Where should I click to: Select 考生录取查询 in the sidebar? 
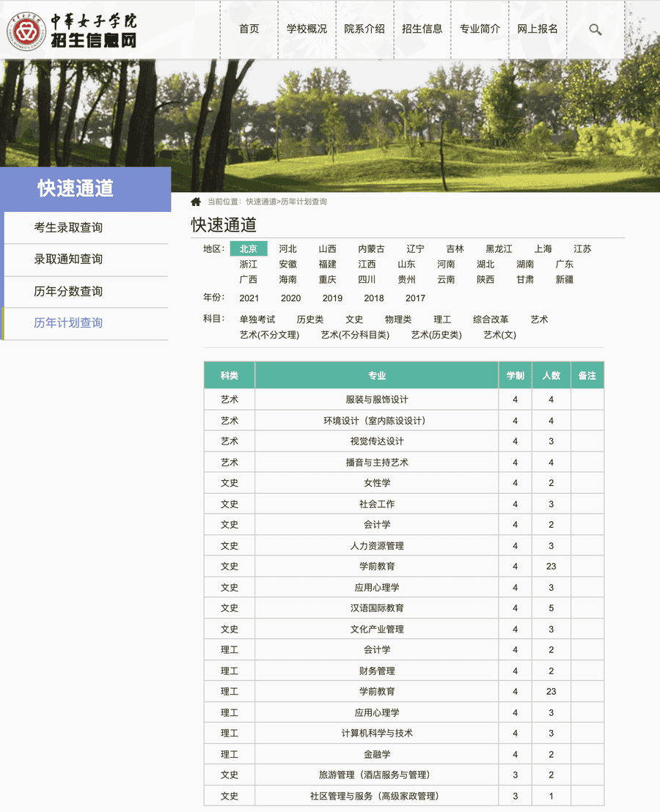(68, 227)
